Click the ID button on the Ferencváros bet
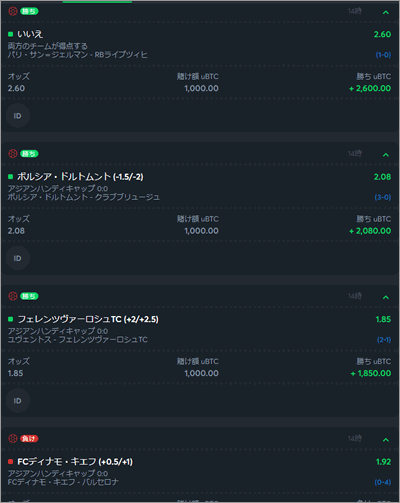This screenshot has height=503, width=400. pyautogui.click(x=18, y=400)
